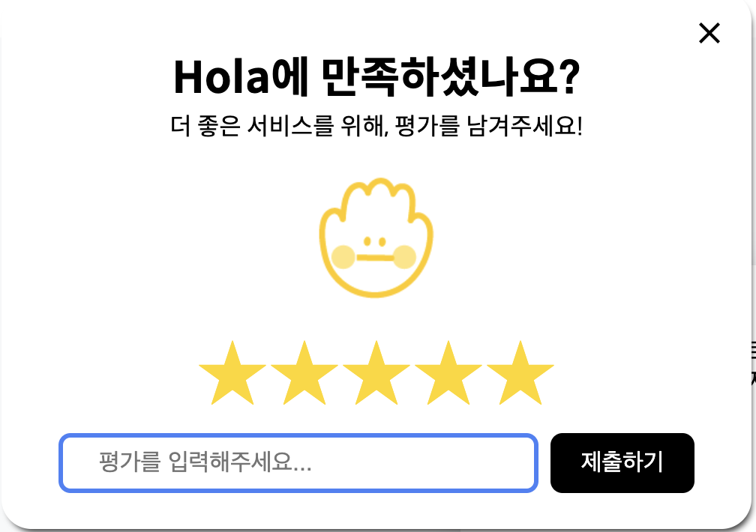The width and height of the screenshot is (756, 532).
Task: Click the yellow Hola mascot face
Action: [x=376, y=238]
